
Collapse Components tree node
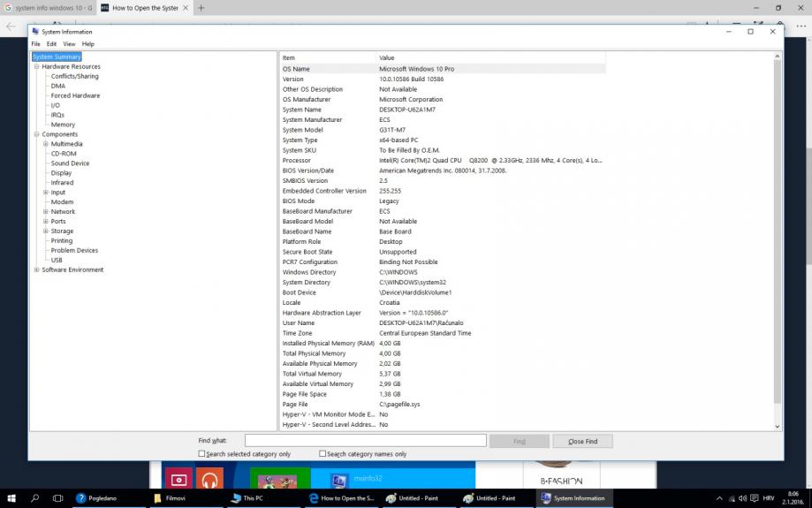(37, 134)
